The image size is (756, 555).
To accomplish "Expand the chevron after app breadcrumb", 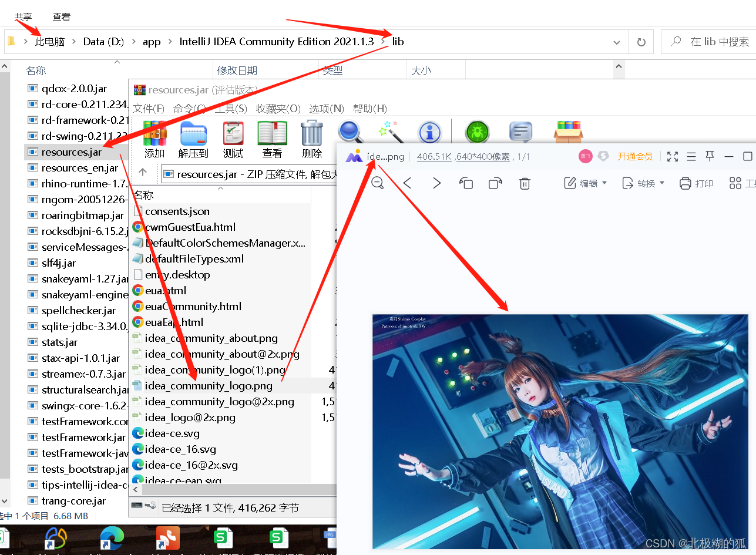I will pos(170,42).
